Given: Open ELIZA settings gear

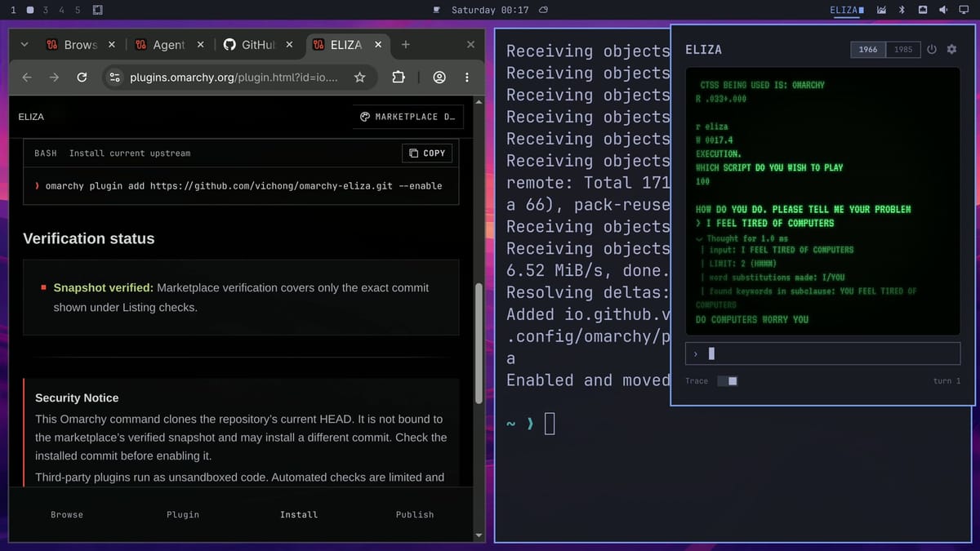Looking at the screenshot, I should tap(951, 50).
